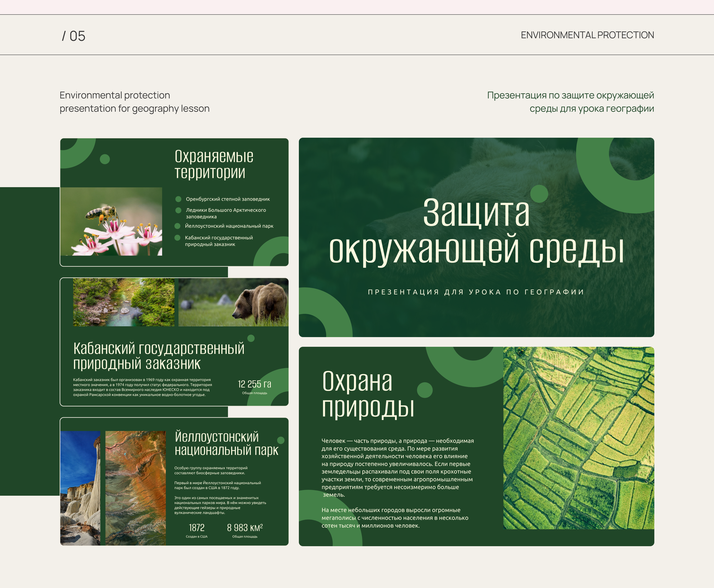Viewport: 714px width, 588px height.
Task: Click the forest river photo
Action: (124, 302)
